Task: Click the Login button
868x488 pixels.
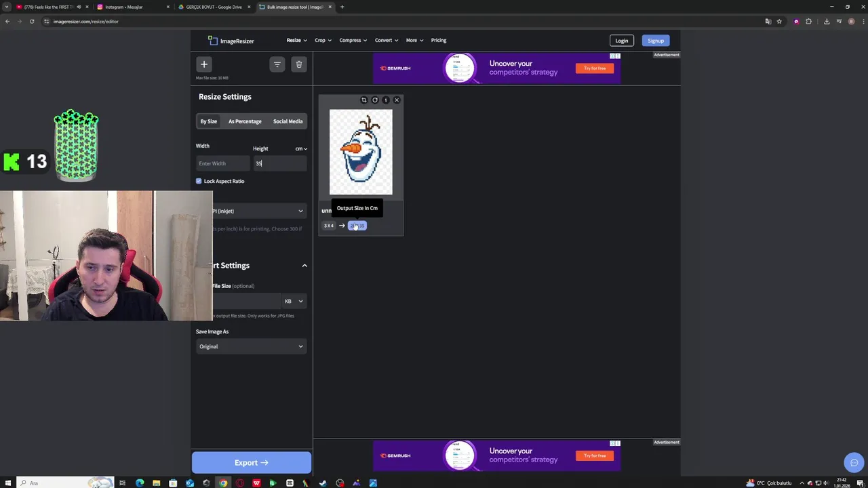Action: pos(622,41)
